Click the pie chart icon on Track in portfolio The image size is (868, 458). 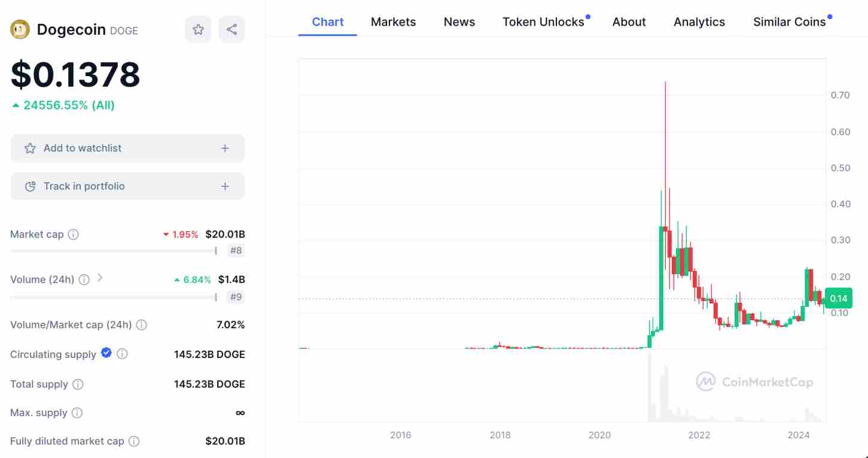click(30, 186)
